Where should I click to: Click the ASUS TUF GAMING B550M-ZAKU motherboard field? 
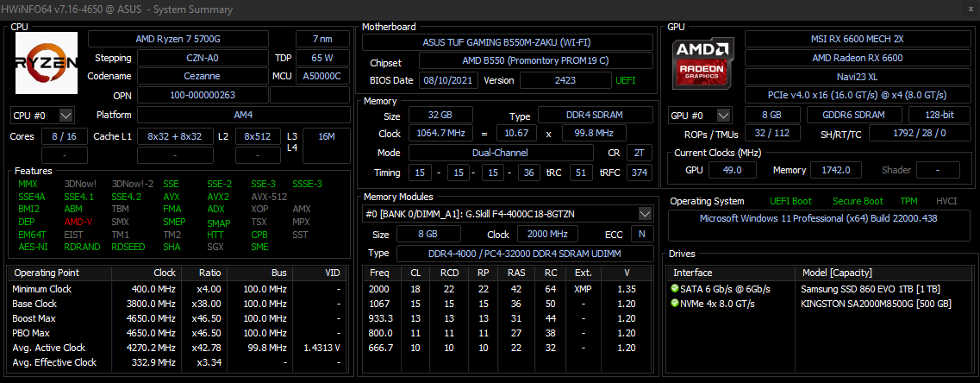click(x=508, y=42)
